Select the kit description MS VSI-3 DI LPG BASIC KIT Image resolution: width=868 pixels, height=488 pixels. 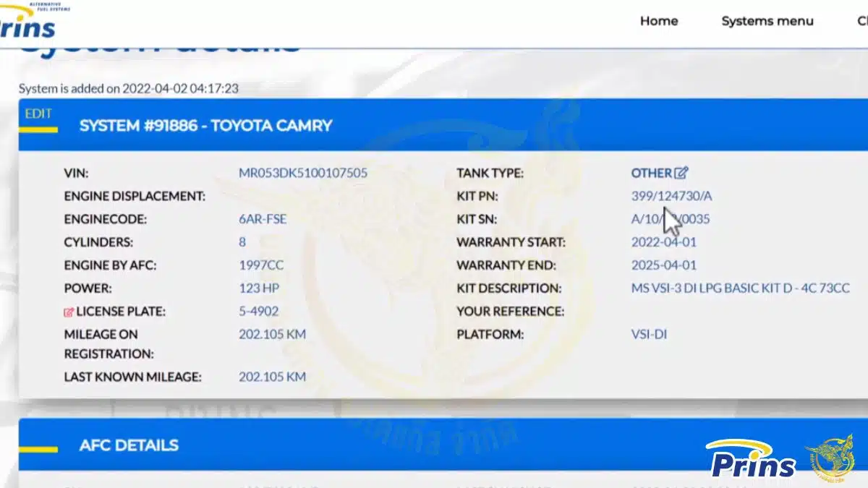(740, 288)
